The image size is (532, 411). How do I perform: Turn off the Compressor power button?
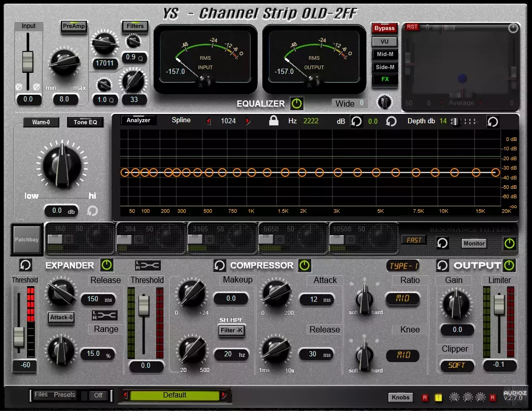tap(304, 265)
